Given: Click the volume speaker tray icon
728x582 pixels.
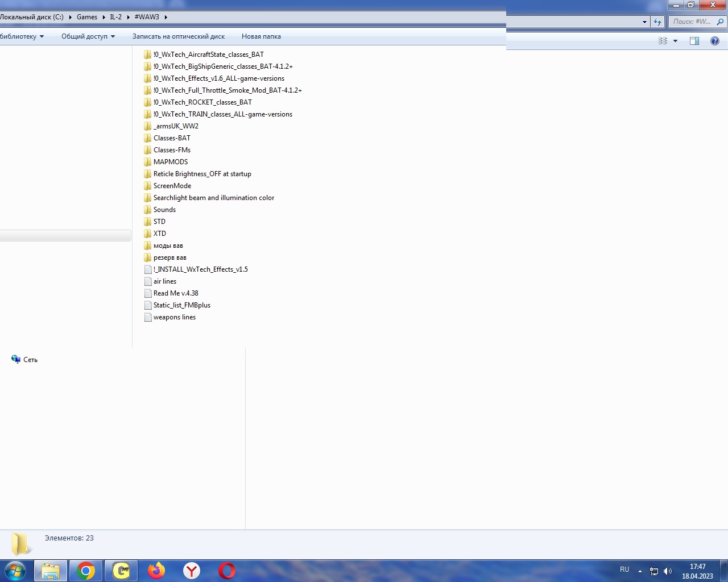Looking at the screenshot, I should [668, 571].
